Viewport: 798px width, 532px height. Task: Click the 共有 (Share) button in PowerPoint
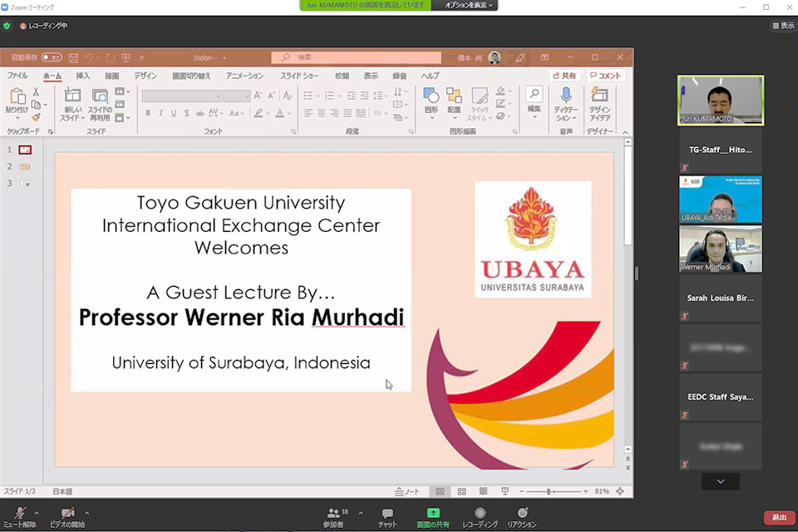coord(565,76)
